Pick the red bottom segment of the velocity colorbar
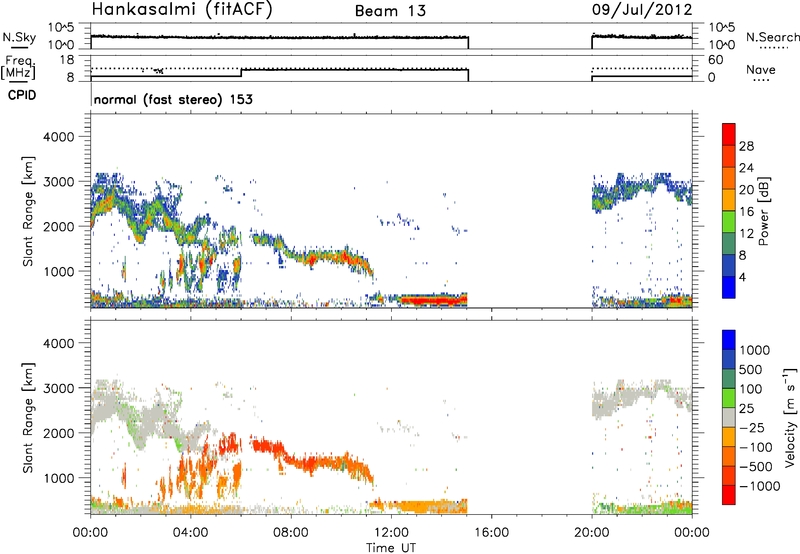 coord(729,495)
